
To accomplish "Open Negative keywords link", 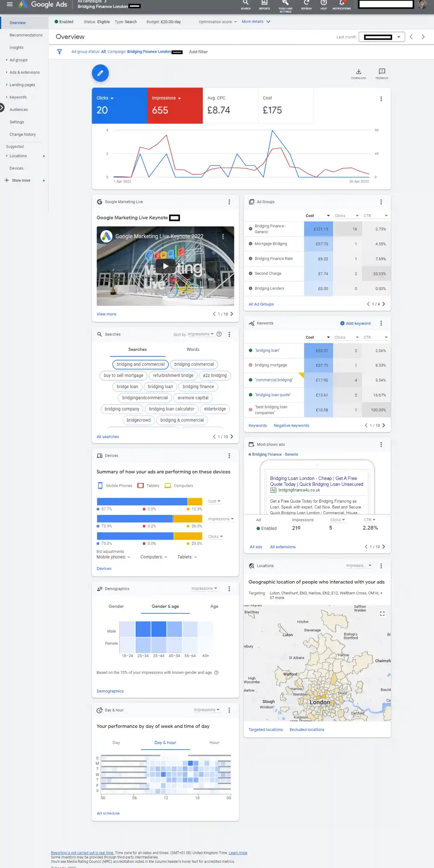I will tap(291, 426).
